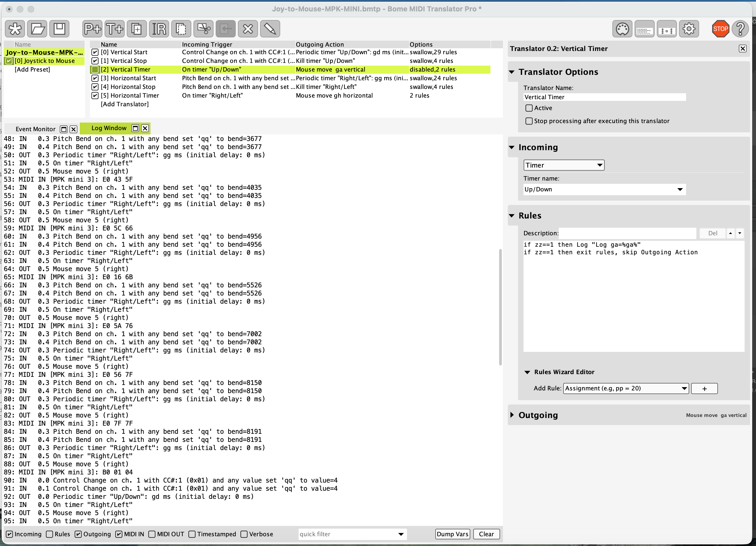Switch to the Event Monitor tab

pos(36,129)
